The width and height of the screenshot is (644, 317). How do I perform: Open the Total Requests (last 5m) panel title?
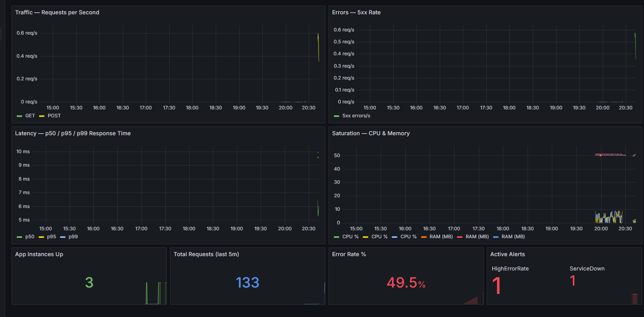tap(206, 254)
